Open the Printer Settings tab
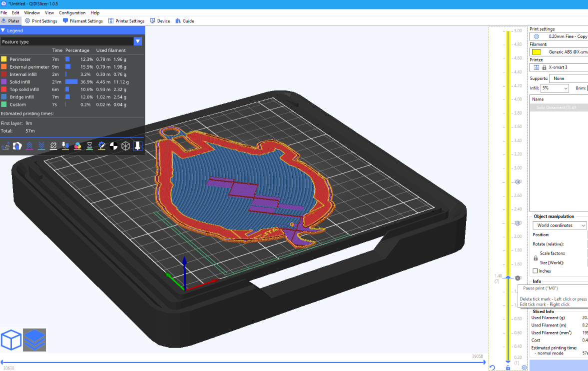 click(x=126, y=21)
